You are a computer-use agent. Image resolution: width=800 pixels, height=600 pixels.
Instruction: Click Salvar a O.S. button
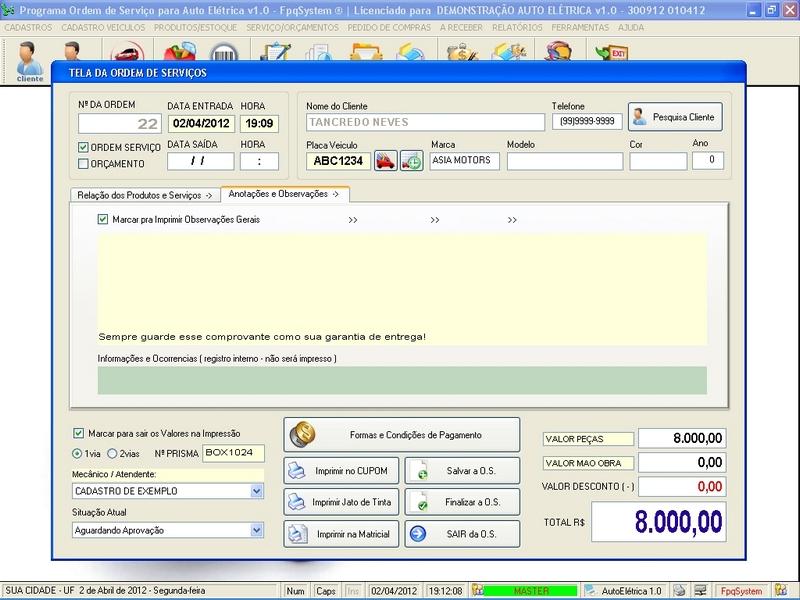tap(462, 470)
